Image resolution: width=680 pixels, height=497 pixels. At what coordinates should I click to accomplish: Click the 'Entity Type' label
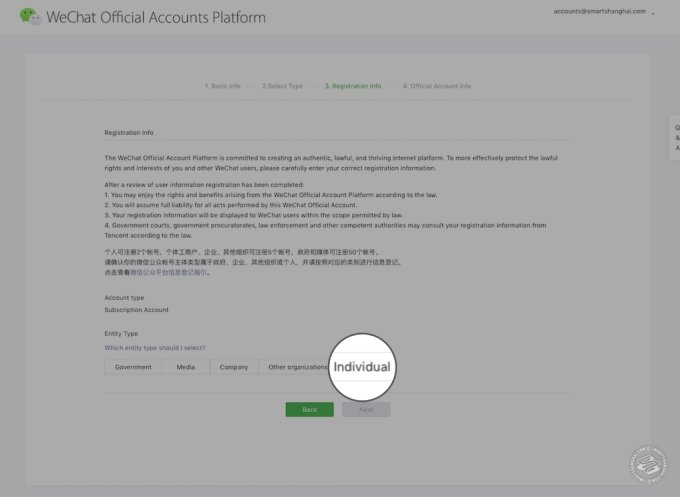click(x=121, y=334)
